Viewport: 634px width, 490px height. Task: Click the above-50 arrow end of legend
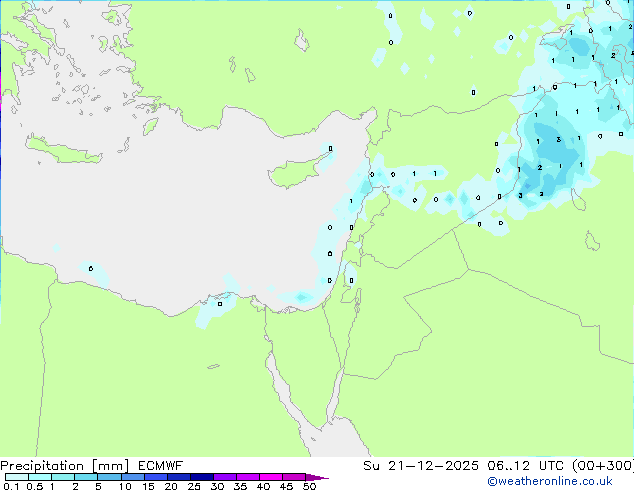click(x=317, y=477)
